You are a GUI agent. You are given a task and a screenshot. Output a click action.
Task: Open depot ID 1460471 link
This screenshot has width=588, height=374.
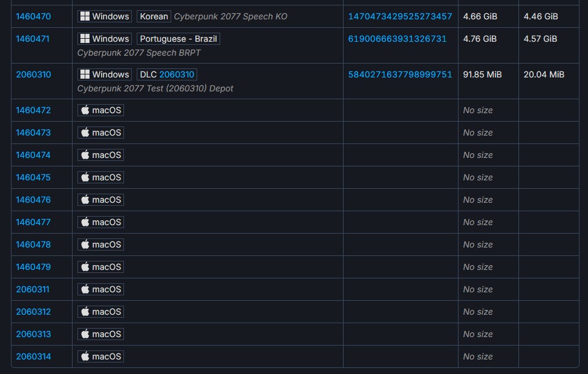[33, 39]
